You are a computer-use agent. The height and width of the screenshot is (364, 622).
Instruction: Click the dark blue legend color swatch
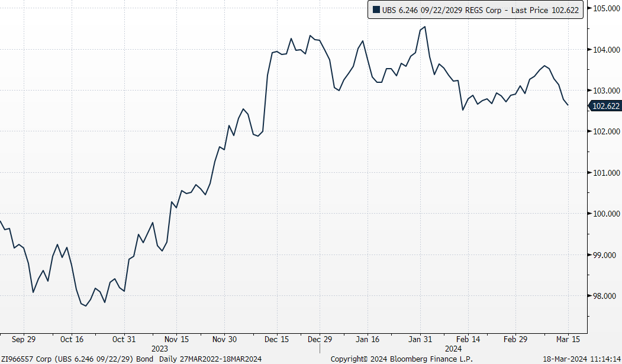pyautogui.click(x=376, y=10)
